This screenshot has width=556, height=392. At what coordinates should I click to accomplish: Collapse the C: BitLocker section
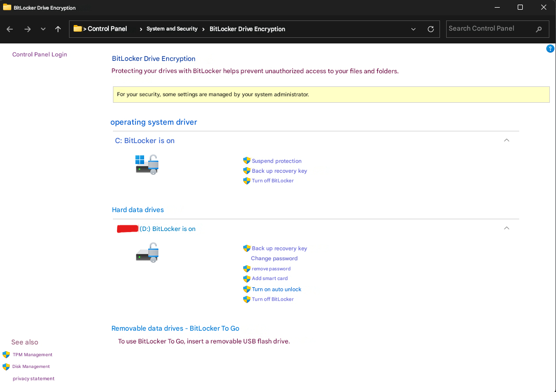tap(507, 140)
